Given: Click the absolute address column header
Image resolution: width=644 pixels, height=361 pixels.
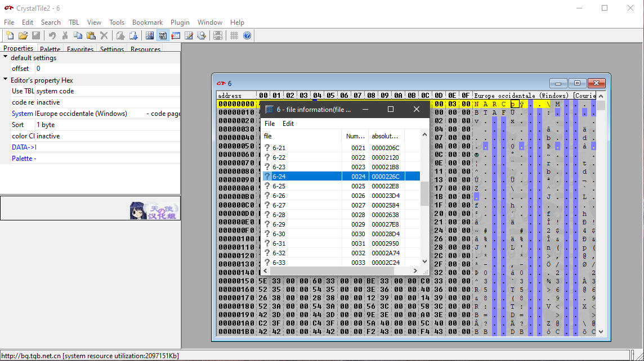Looking at the screenshot, I should pos(385,136).
